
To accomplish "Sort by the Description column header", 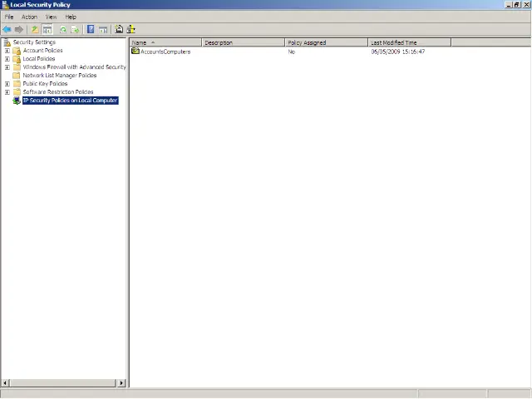I will click(x=244, y=42).
